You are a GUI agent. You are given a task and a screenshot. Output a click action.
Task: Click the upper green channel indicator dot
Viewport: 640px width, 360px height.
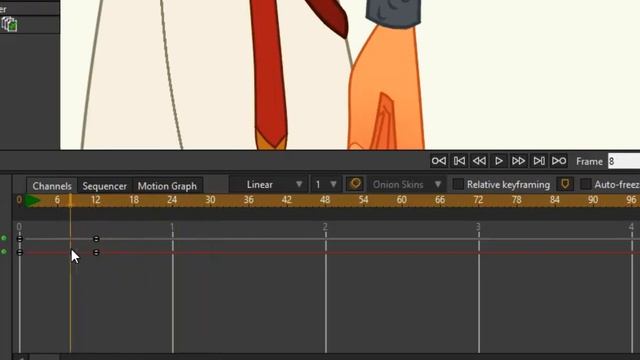coord(4,238)
